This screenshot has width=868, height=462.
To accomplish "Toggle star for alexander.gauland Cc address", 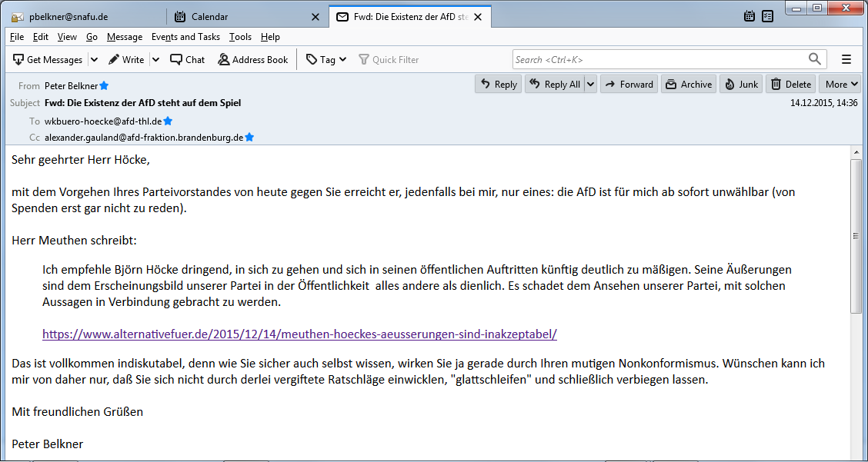I will pos(249,138).
